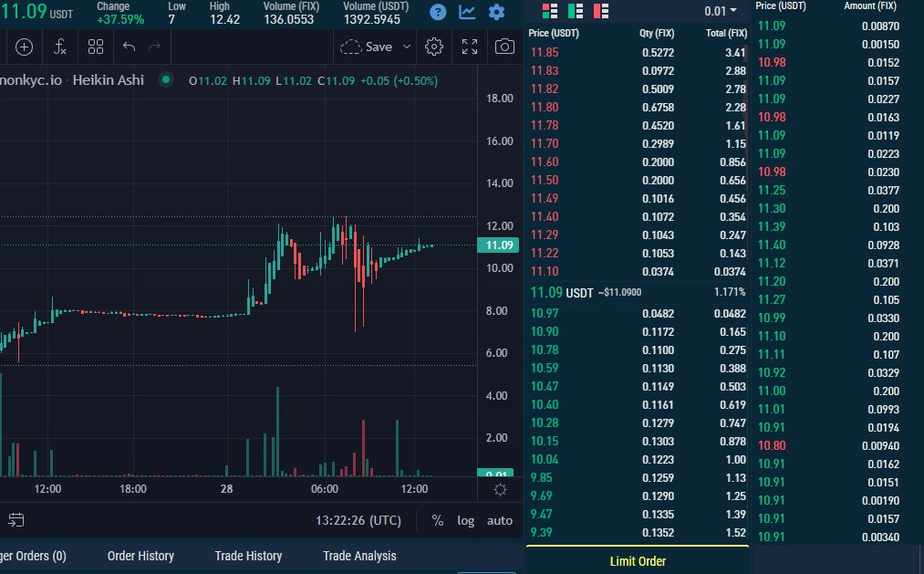Click ask row with quantity 0.5009
Image resolution: width=924 pixels, height=574 pixels.
638,89
